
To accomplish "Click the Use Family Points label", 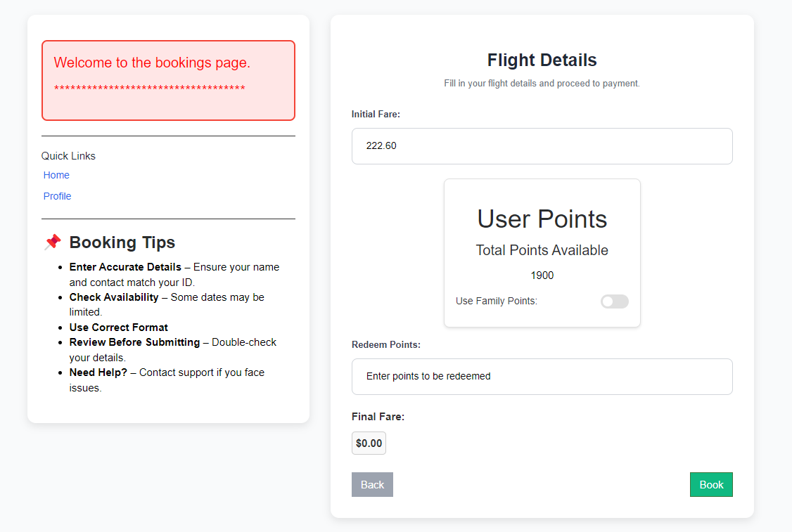I will tap(497, 301).
